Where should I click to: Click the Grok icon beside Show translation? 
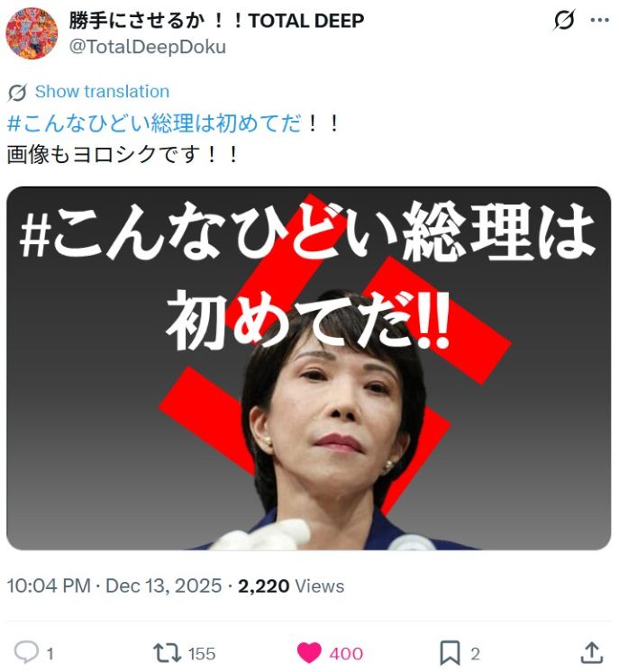click(x=17, y=92)
